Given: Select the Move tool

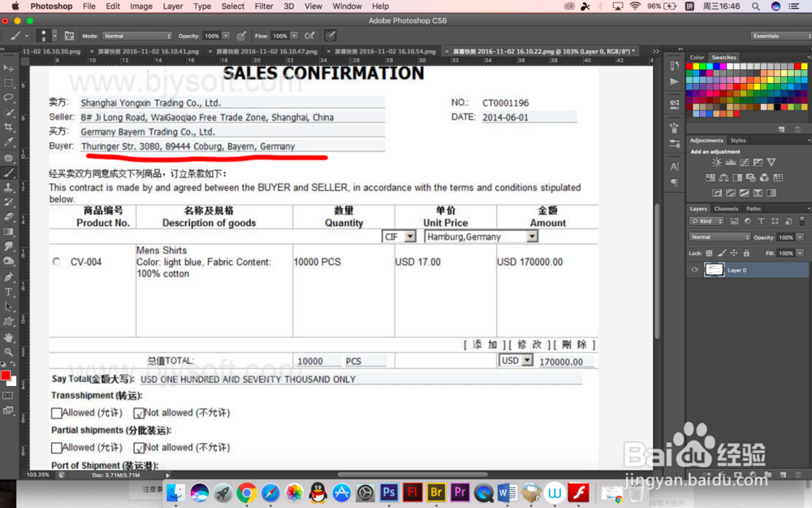Looking at the screenshot, I should (x=8, y=68).
